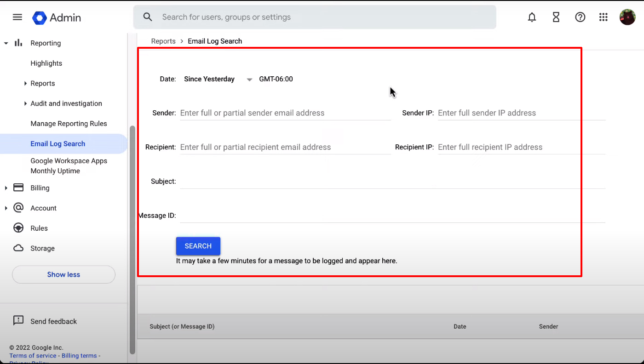The height and width of the screenshot is (364, 644).
Task: Click the Send feedback icon
Action: coord(18,321)
